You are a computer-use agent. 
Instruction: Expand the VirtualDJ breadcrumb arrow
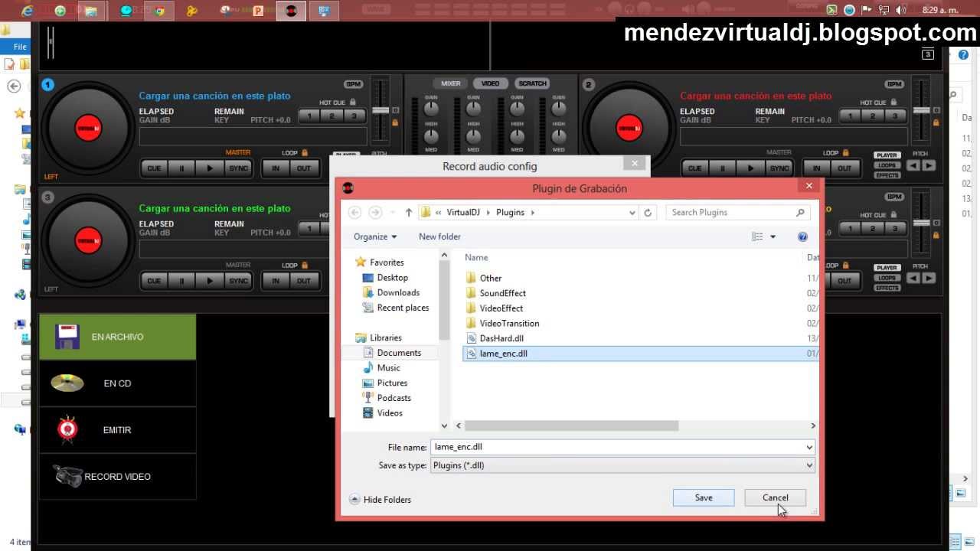coord(488,213)
